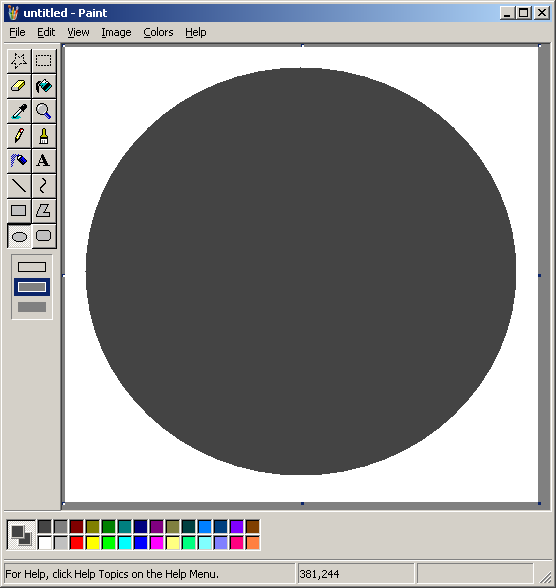Select the Free-Form Select tool
This screenshot has width=556, height=588.
19,61
